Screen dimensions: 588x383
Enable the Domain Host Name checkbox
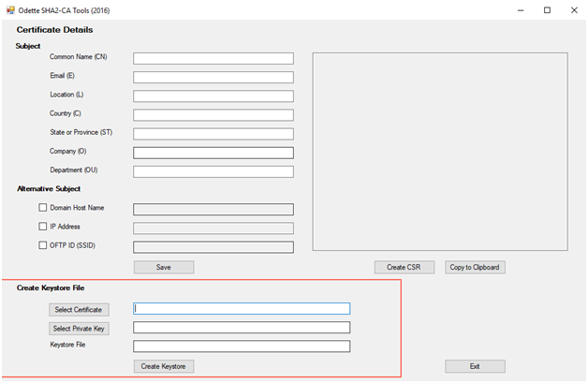[43, 208]
